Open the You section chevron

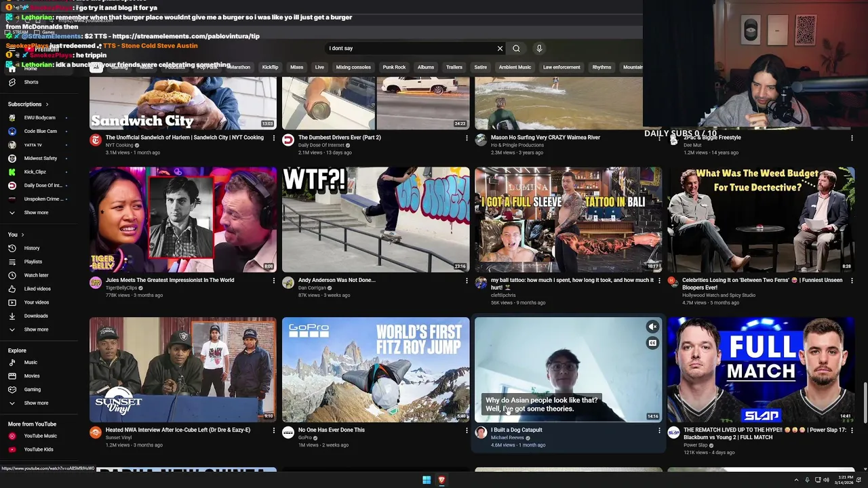click(x=22, y=235)
